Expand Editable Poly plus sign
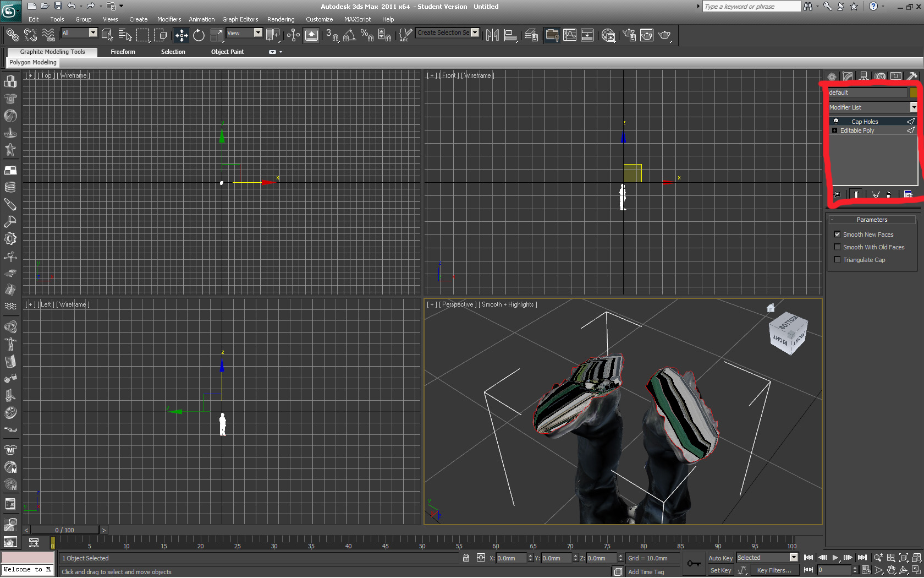The height and width of the screenshot is (578, 924). [835, 130]
